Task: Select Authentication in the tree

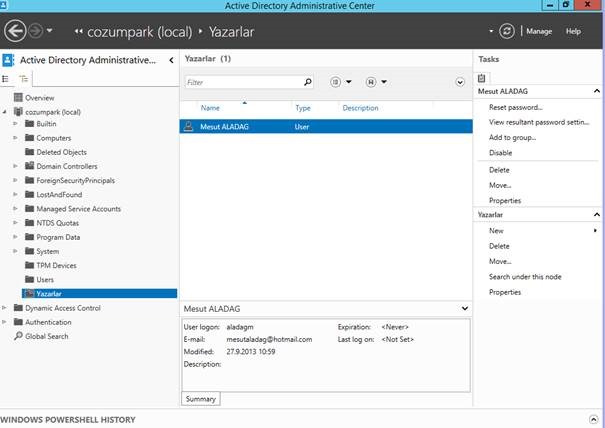Action: (48, 322)
